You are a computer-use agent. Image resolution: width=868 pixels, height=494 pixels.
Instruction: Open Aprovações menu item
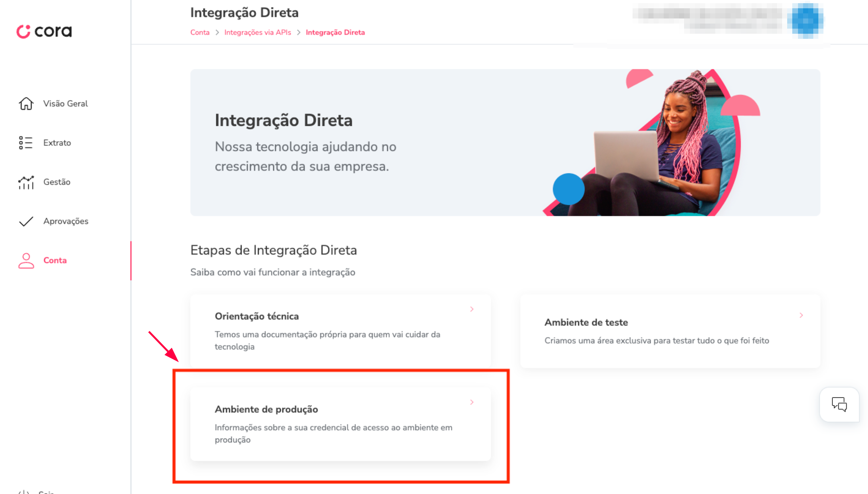pos(66,221)
